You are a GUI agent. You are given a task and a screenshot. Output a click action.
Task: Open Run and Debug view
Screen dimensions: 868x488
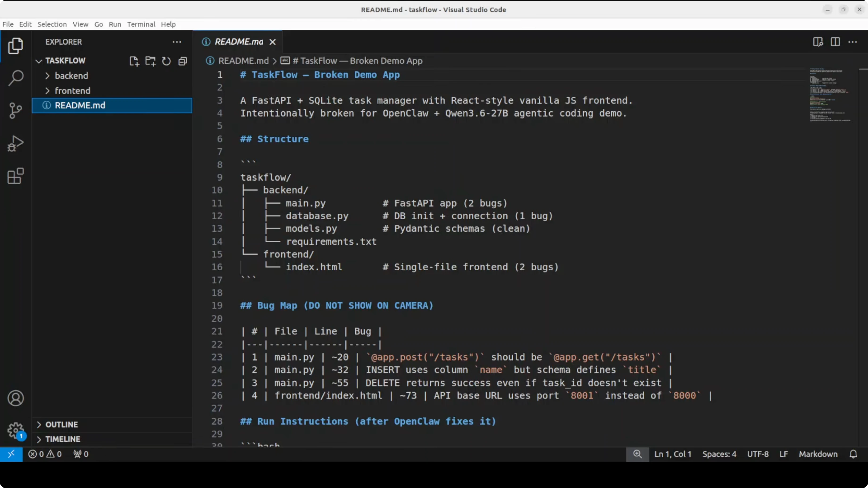tap(16, 144)
